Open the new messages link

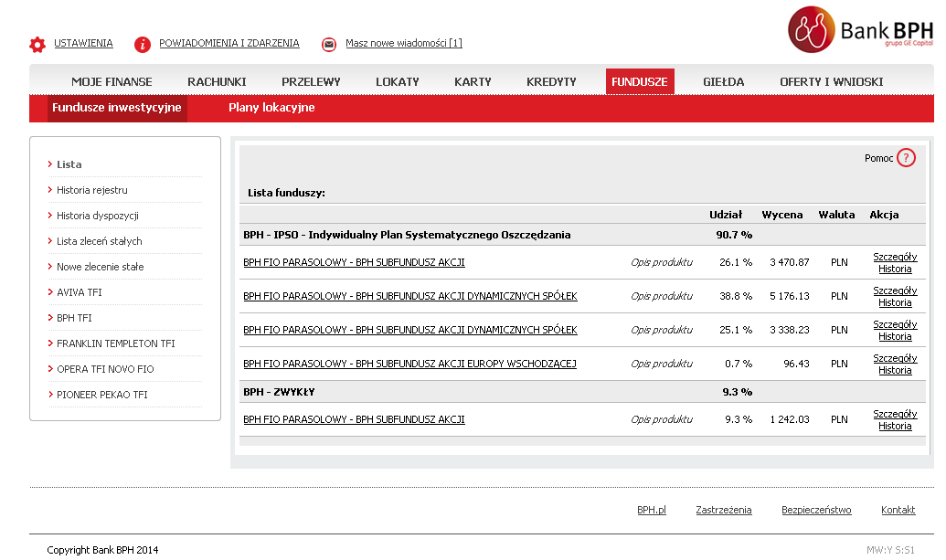coord(404,43)
